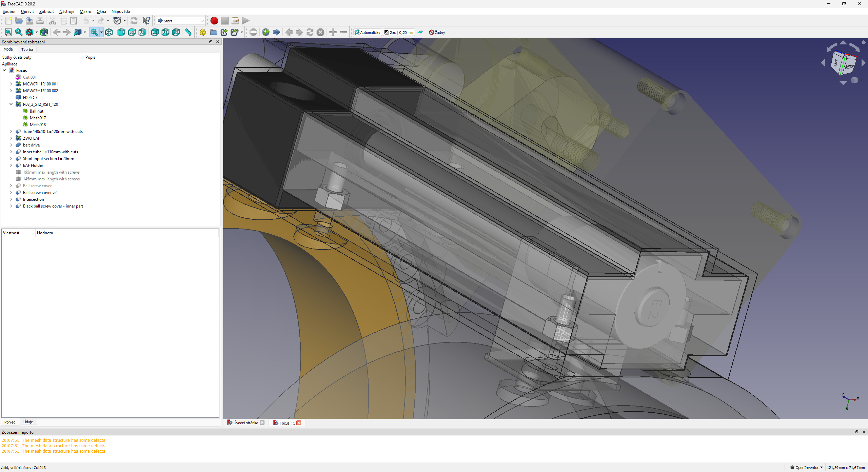Toggle bounding box icon in view toolbar
Viewport: 868px width, 472px height.
pos(44,32)
